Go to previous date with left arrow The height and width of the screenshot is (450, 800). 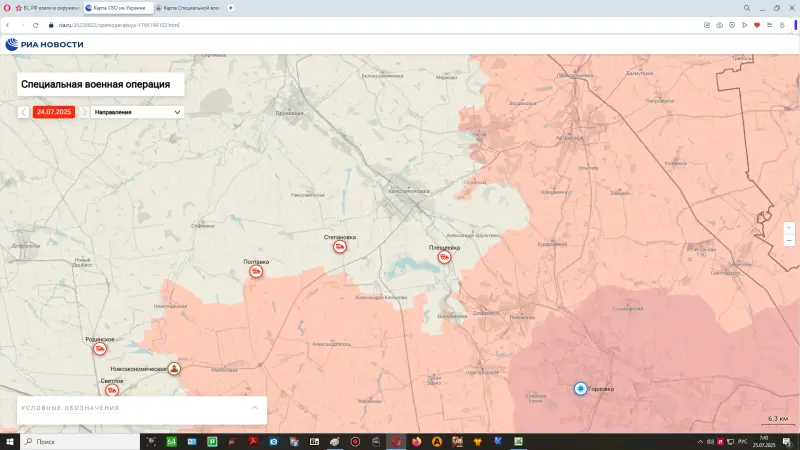coord(24,112)
